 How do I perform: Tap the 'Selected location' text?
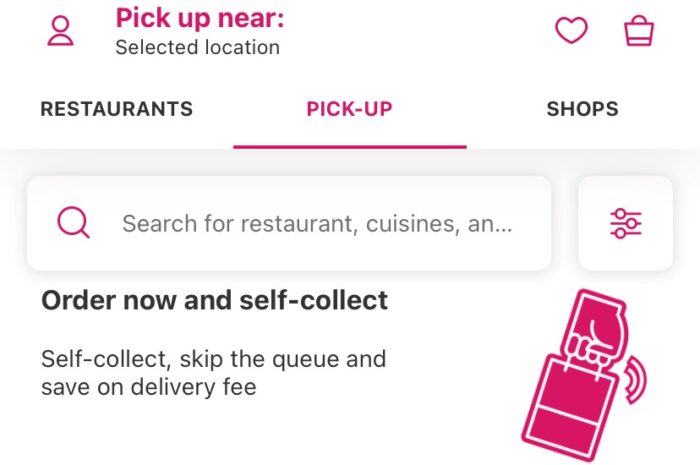click(197, 47)
